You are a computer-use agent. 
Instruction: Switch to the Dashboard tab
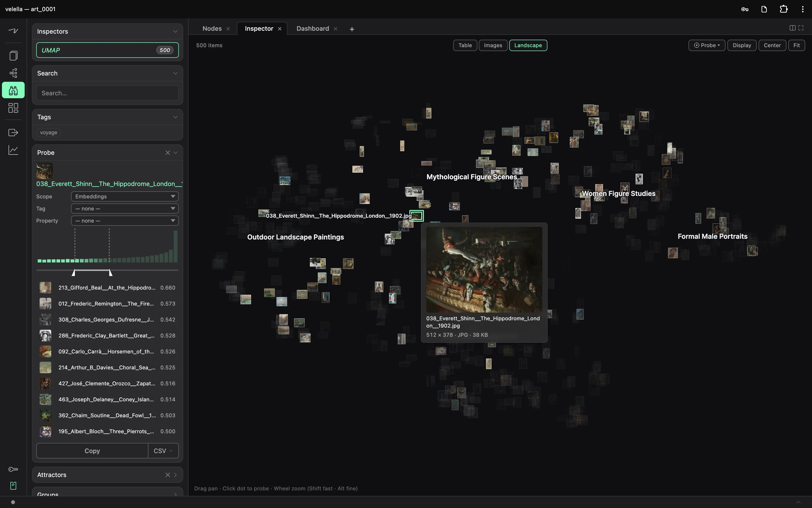[x=313, y=29]
